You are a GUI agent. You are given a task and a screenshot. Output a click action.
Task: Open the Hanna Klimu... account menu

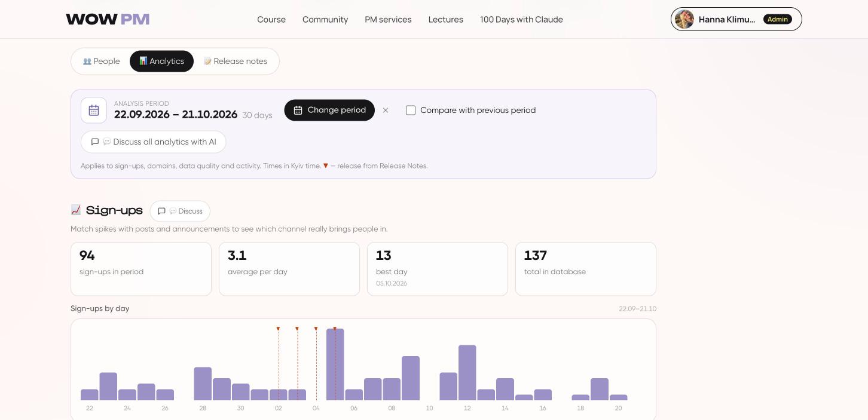pos(736,19)
